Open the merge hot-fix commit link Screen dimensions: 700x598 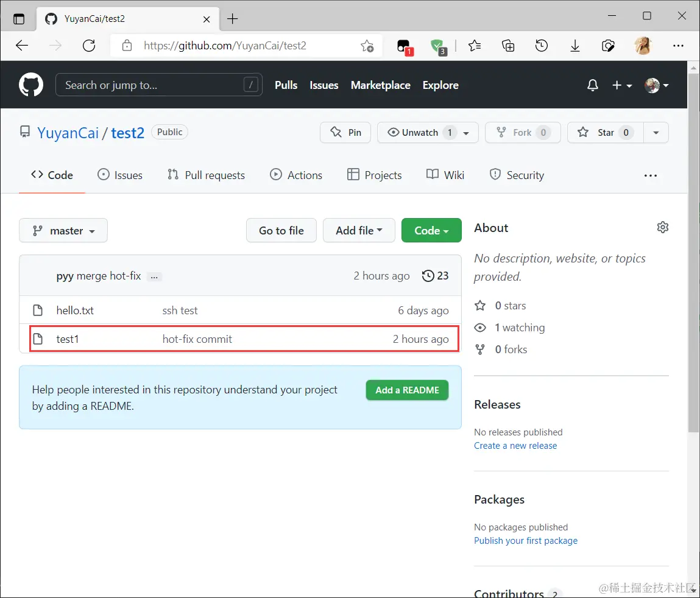coord(108,276)
